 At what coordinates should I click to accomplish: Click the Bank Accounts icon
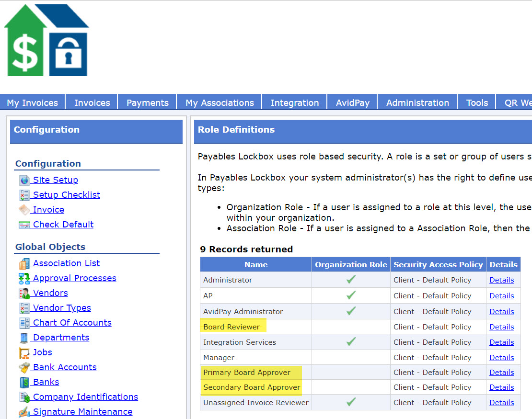[x=24, y=367]
